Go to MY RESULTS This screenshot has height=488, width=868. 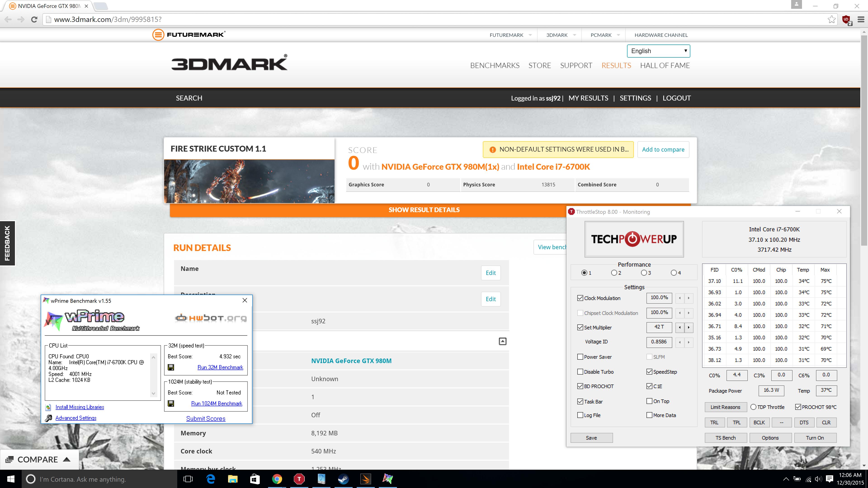click(588, 98)
